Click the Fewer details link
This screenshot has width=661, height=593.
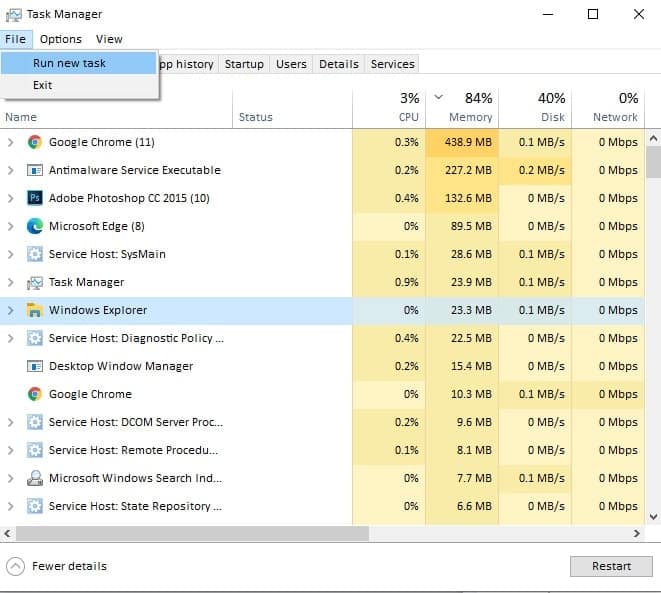point(70,566)
